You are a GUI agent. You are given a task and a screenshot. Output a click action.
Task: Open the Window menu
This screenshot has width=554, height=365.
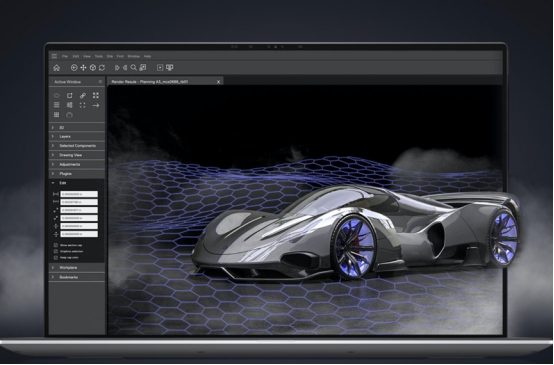pyautogui.click(x=134, y=56)
